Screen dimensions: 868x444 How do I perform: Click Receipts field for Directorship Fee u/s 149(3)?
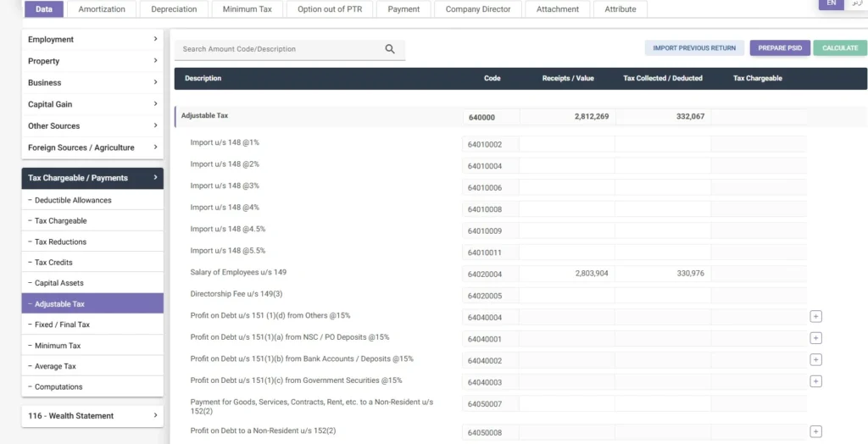tap(567, 296)
